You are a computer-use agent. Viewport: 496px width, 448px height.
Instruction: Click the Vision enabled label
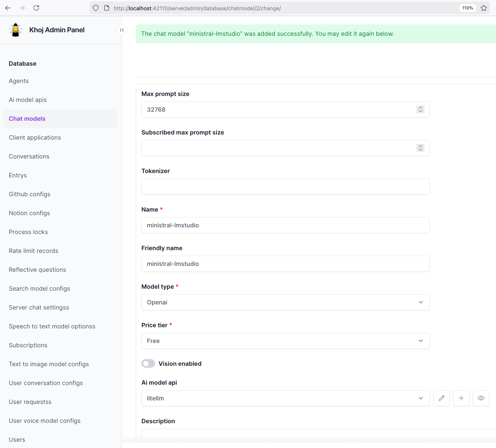180,364
